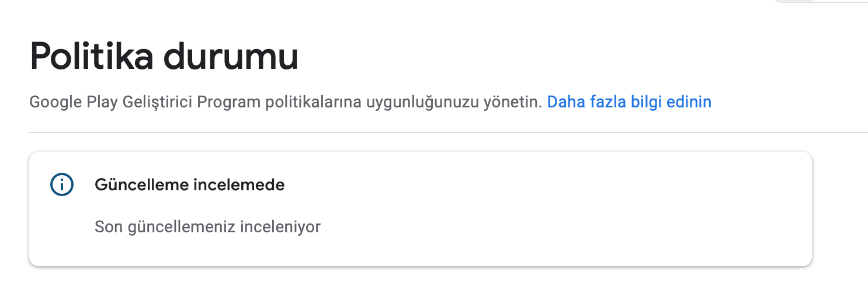Open the "Daha fazla bilgi edinin" link
868x293 pixels.
point(629,102)
